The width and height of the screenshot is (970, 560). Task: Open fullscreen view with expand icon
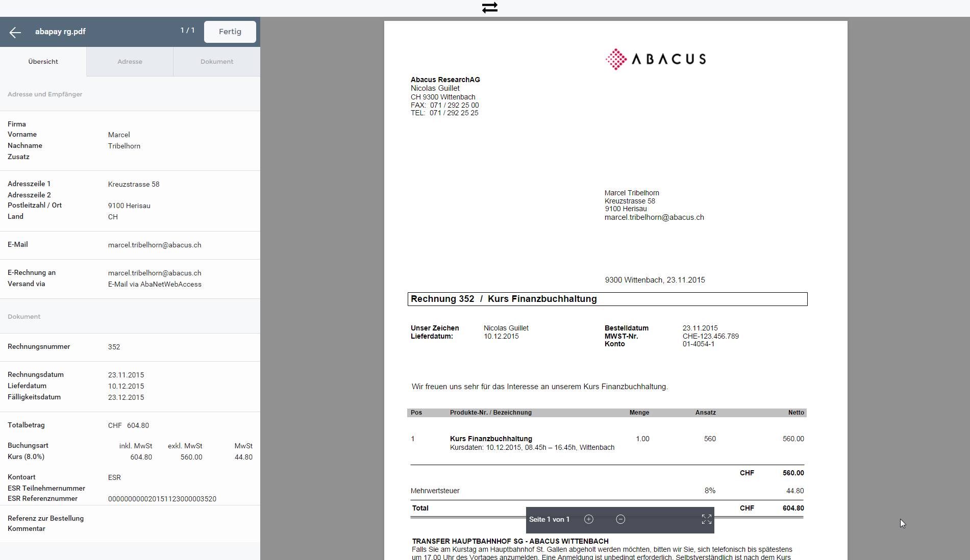coord(706,519)
